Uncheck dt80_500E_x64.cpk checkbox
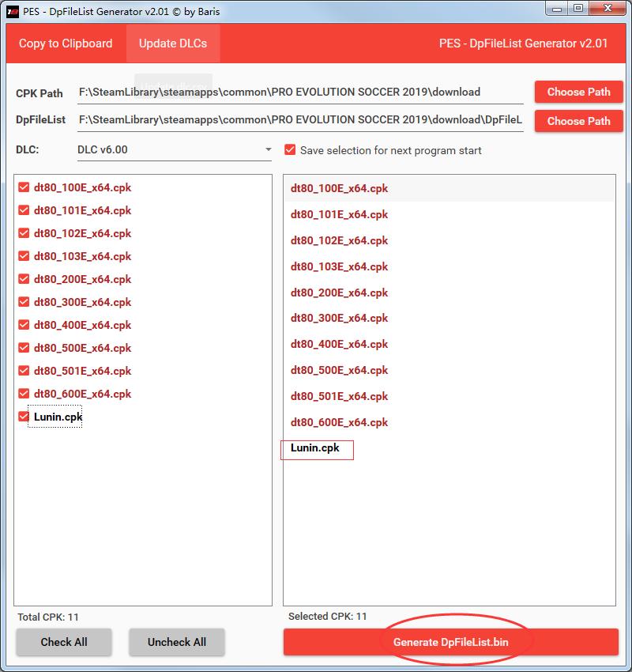 click(x=24, y=348)
